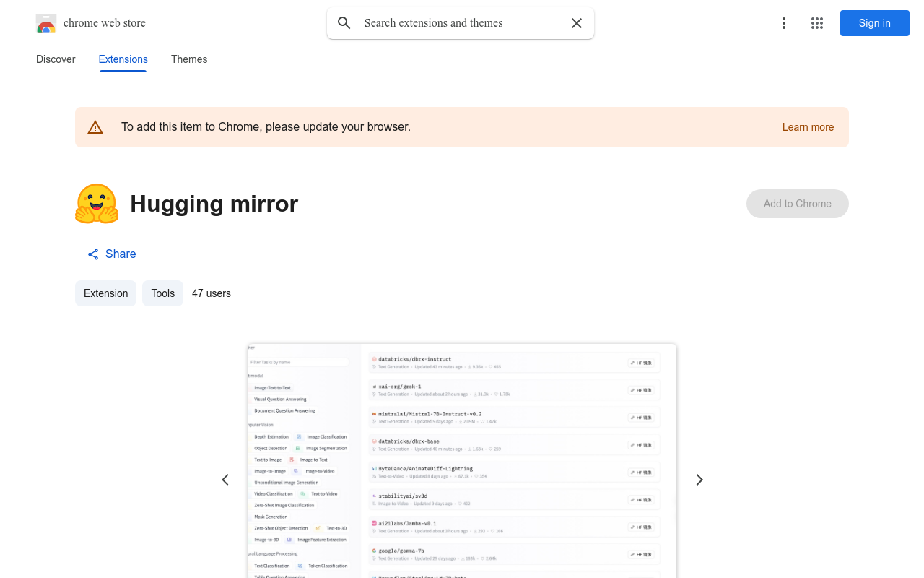Click the Sign in button

(x=874, y=23)
